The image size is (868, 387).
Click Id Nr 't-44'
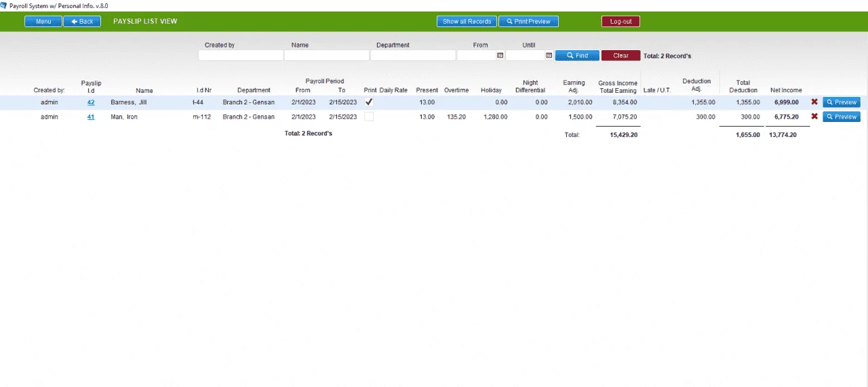coord(198,102)
